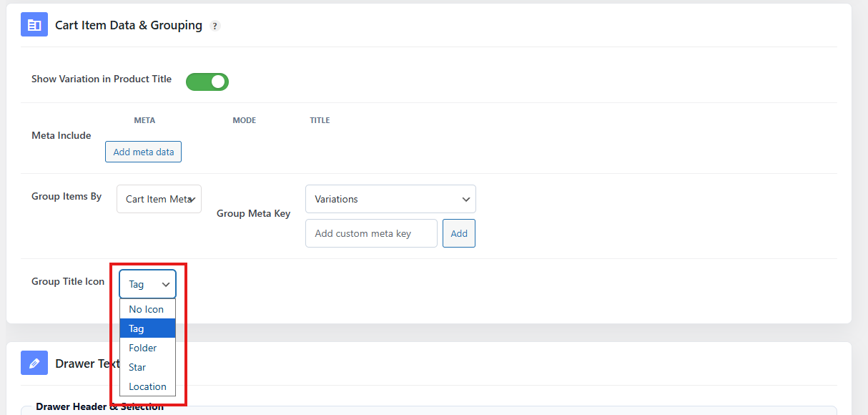
Task: Select Folder from icon options
Action: pyautogui.click(x=147, y=348)
